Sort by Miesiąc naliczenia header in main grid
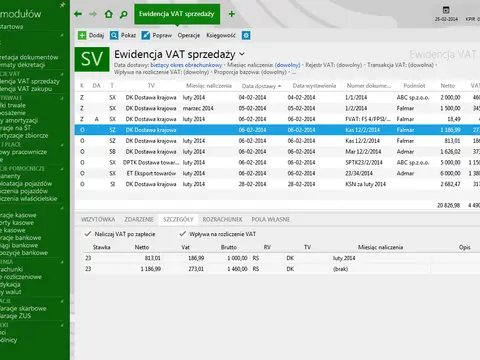The image size is (480, 360). pyautogui.click(x=209, y=86)
